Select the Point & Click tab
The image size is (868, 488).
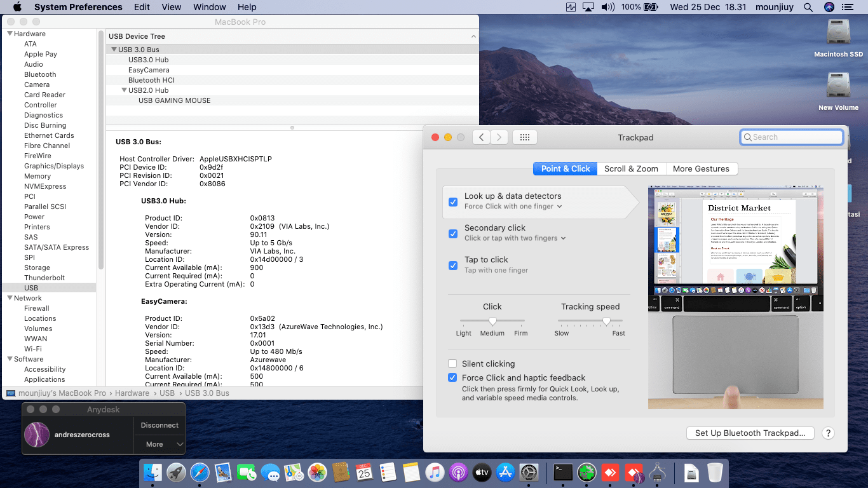[x=566, y=168]
